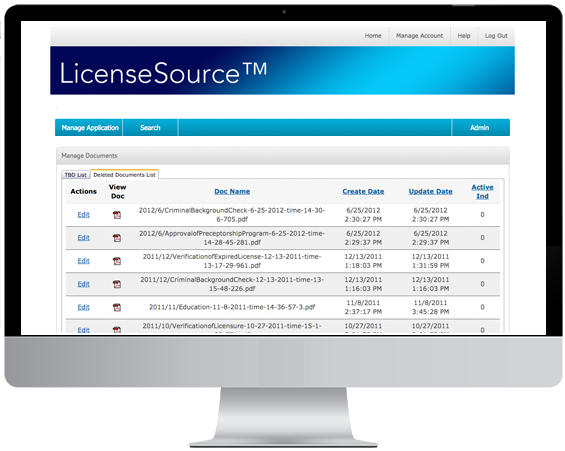The image size is (565, 451).
Task: Click update date 11/8/2011 3:45:28 PM
Action: click(430, 307)
